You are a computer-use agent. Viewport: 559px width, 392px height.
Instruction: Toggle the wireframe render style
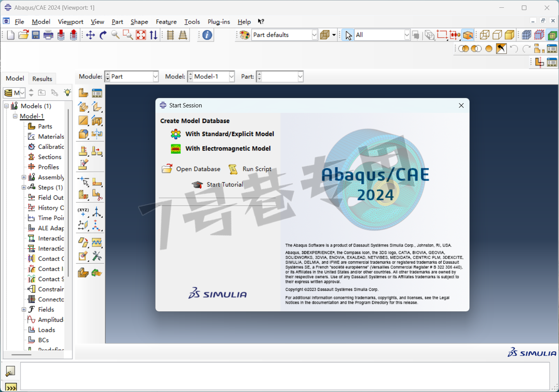pos(485,35)
